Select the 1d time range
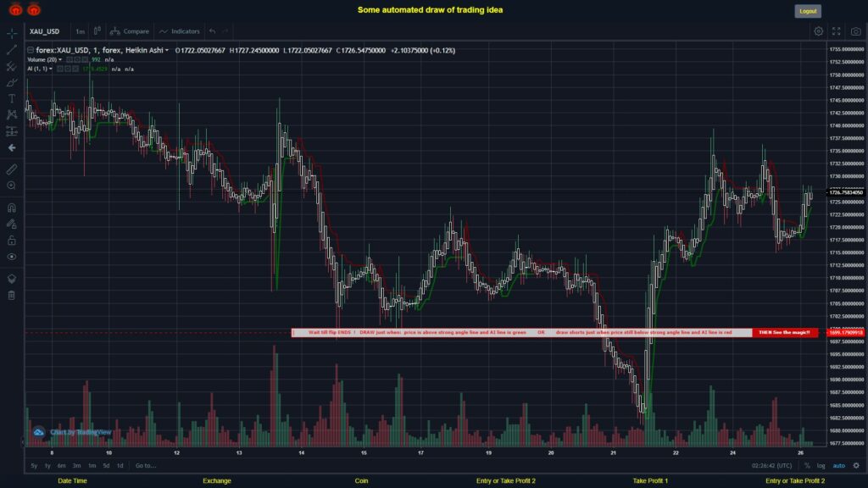Image resolution: width=868 pixels, height=488 pixels. coord(120,466)
